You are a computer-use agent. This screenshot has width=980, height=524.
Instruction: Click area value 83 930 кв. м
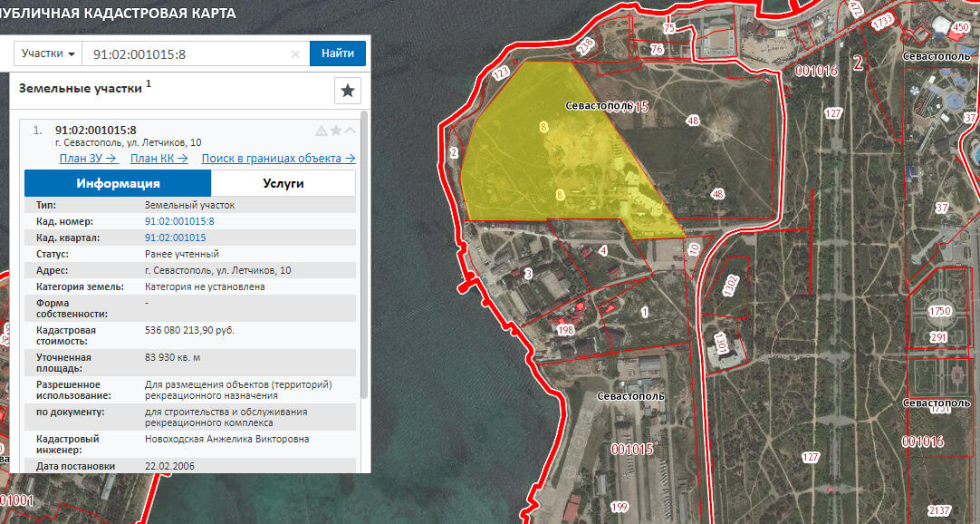point(172,358)
